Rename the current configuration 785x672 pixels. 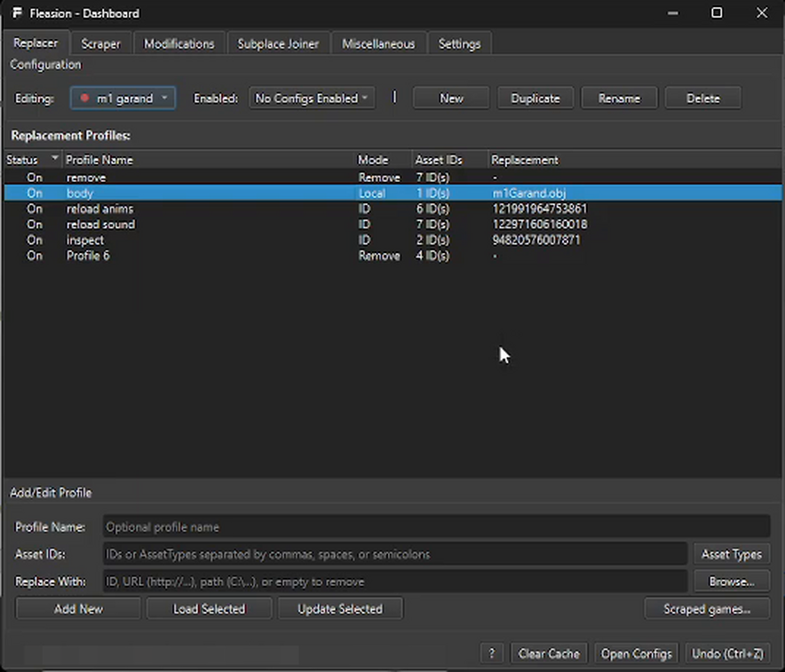[x=619, y=98]
